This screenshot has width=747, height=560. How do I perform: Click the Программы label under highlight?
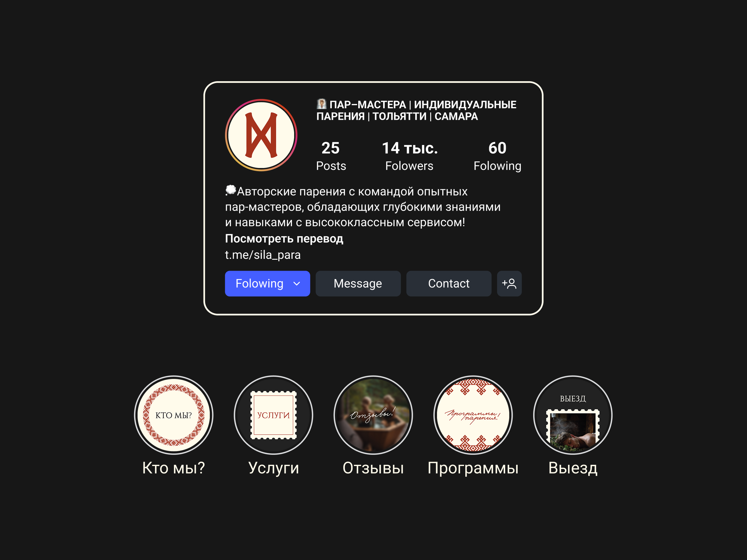(473, 469)
